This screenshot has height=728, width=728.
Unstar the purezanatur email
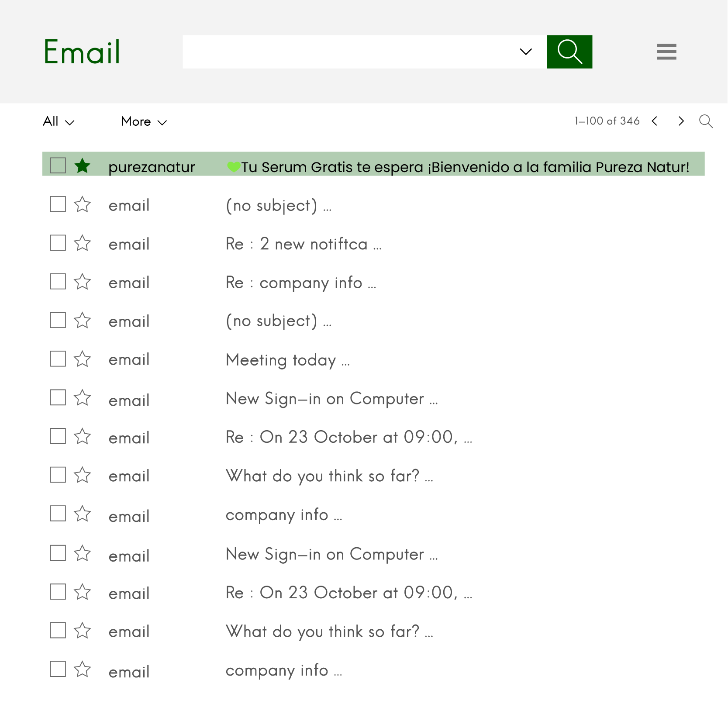click(82, 166)
